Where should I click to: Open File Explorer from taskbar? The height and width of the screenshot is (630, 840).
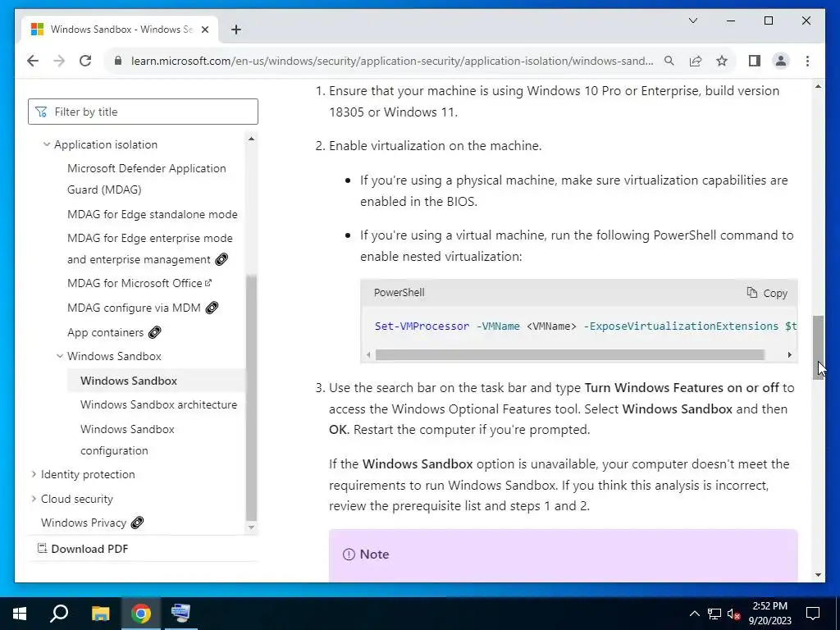pos(100,614)
